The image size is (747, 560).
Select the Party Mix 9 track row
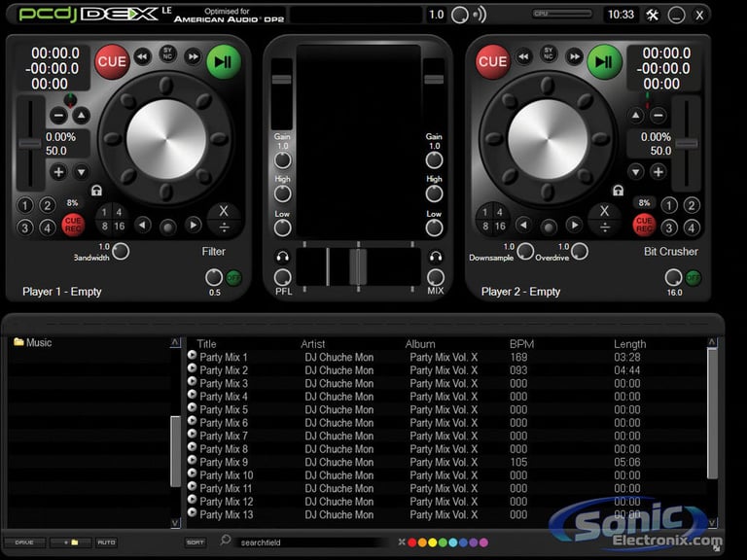tap(446, 462)
